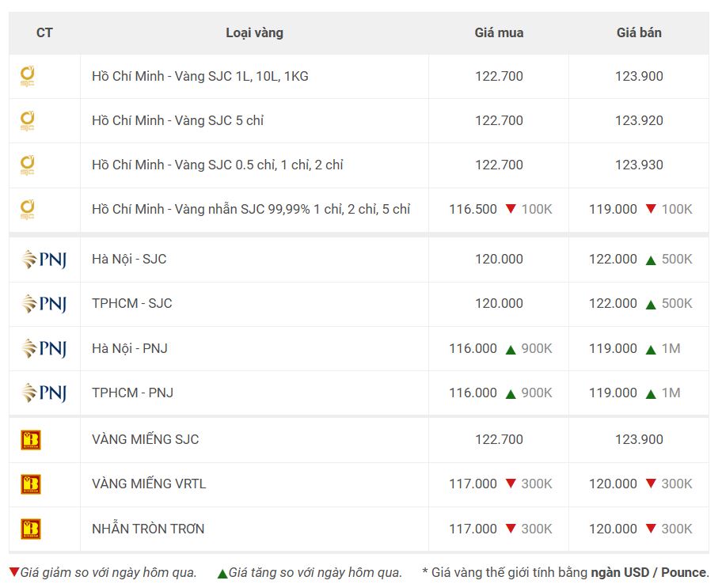Click the logo beside VÀNG MIẾNG SJC
The image size is (722, 588).
pos(31,440)
